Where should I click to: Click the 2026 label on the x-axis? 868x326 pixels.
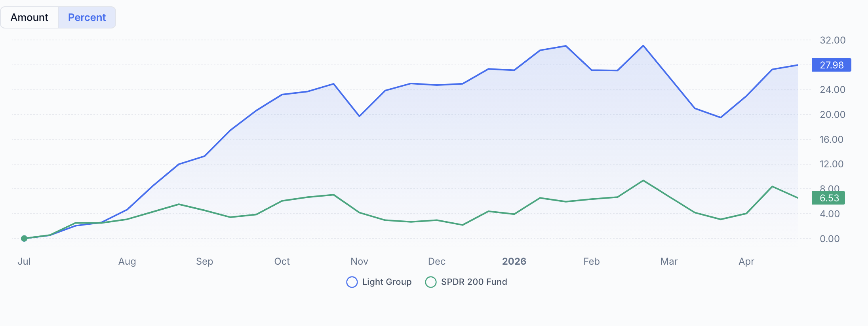[x=514, y=261]
